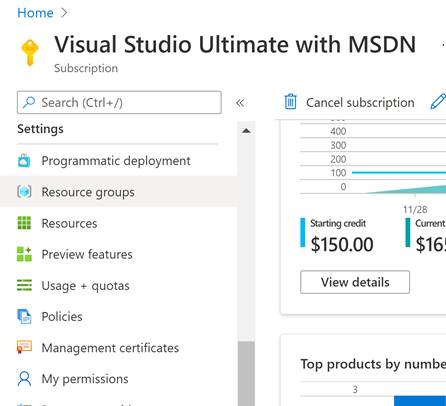Click the sidebar scroll up arrow
Viewport: 446px width, 406px height.
(246, 131)
